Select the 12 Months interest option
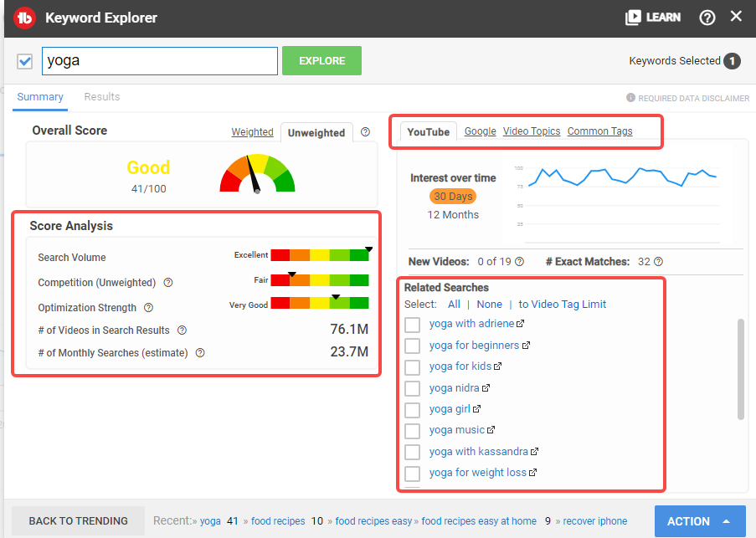The width and height of the screenshot is (756, 538). click(x=453, y=215)
